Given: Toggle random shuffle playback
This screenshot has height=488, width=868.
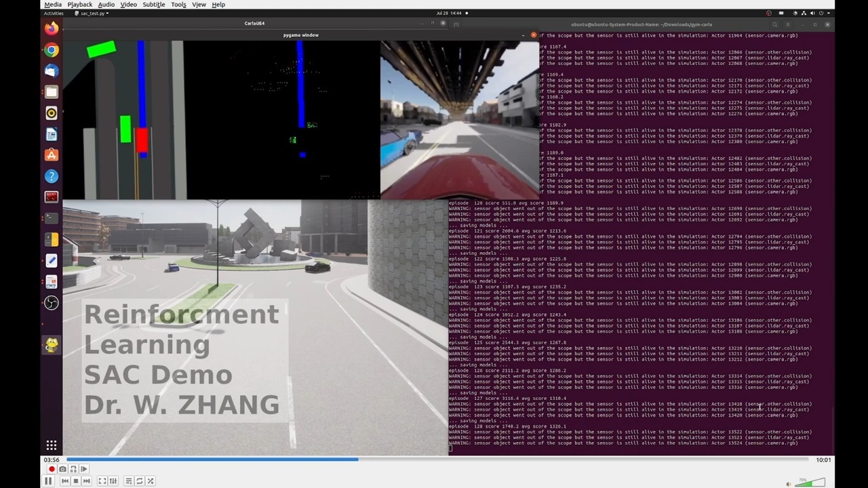Looking at the screenshot, I should [151, 481].
